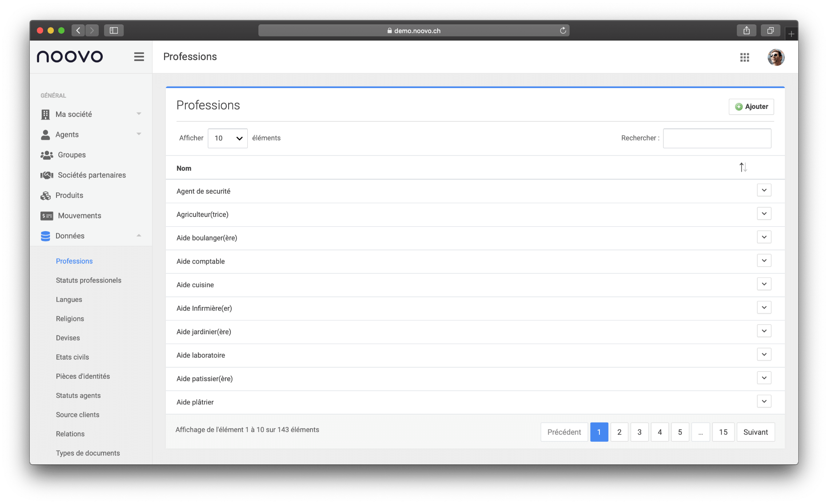Image resolution: width=828 pixels, height=504 pixels.
Task: Click the Groupes icon in sidebar
Action: pos(47,155)
